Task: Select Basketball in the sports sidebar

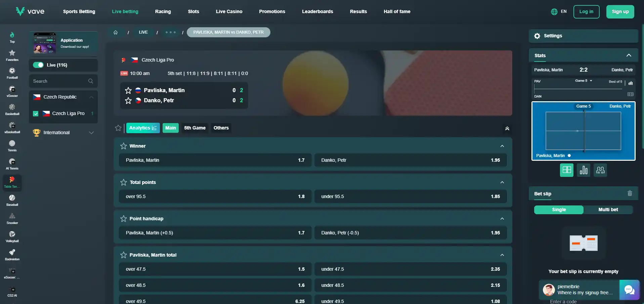Action: click(x=12, y=110)
